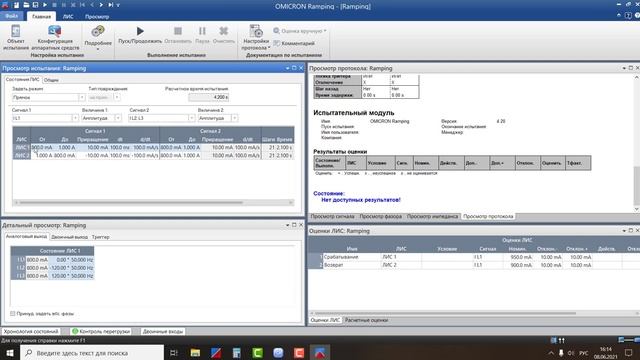This screenshot has width=640, height=360.
Task: Open the green C application on the taskbar
Action: click(x=258, y=353)
